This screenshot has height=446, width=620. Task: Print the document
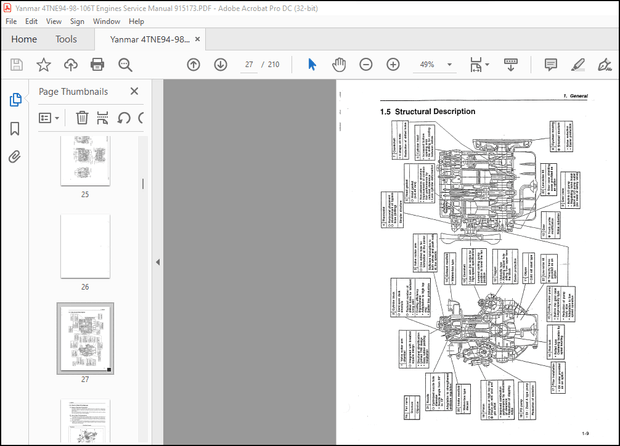pos(97,64)
